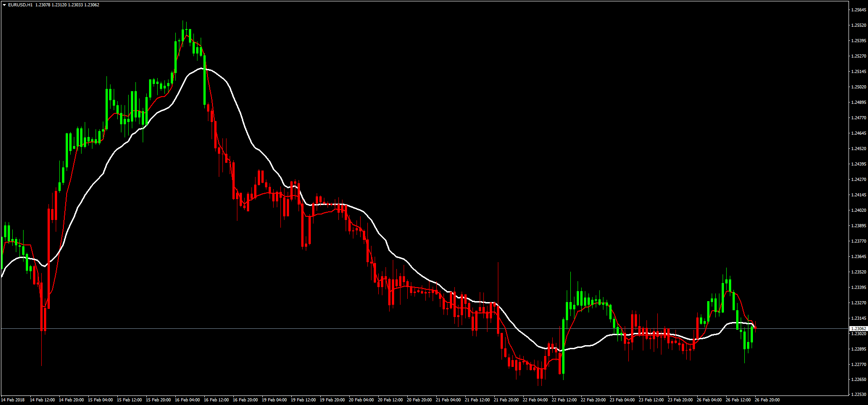Viewport: 868px width, 405px height.
Task: Click the 20 Feb 20:00 time label
Action: (419, 400)
